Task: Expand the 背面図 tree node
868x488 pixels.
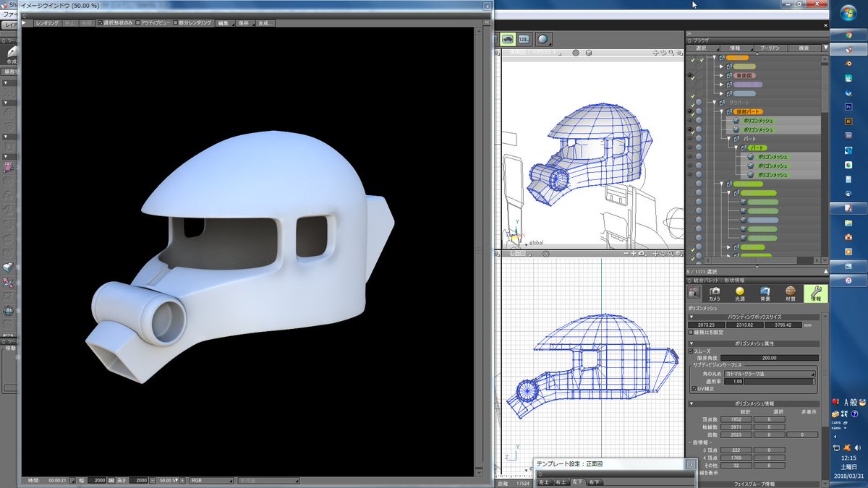Action: tap(720, 75)
